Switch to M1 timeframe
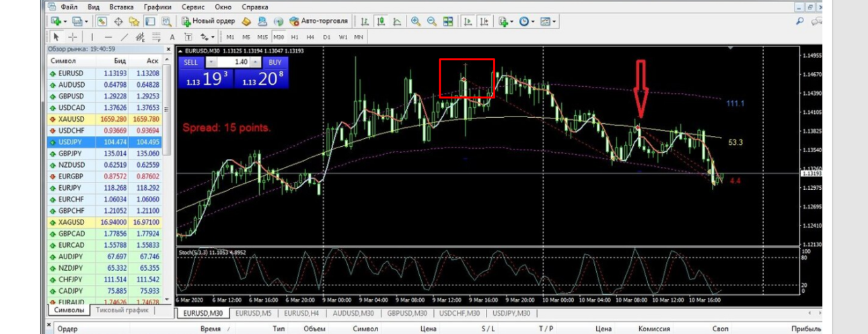The image size is (868, 334). coord(230,37)
